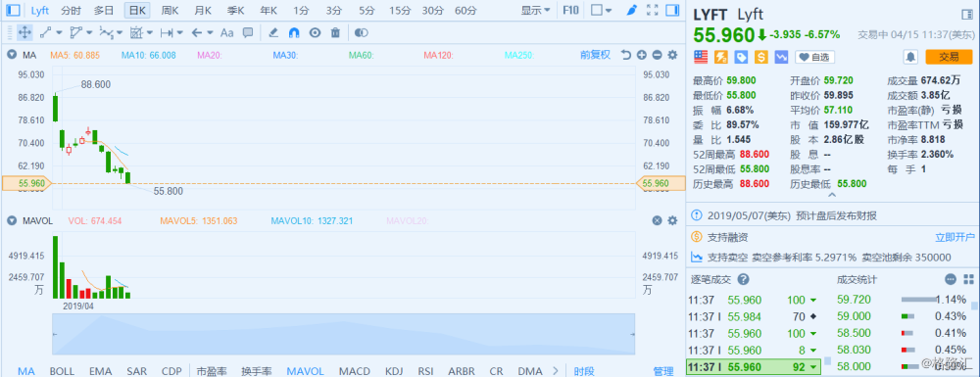Select the 日K daily candlestick tab
Screen dimensions: 980x377
coord(137,10)
